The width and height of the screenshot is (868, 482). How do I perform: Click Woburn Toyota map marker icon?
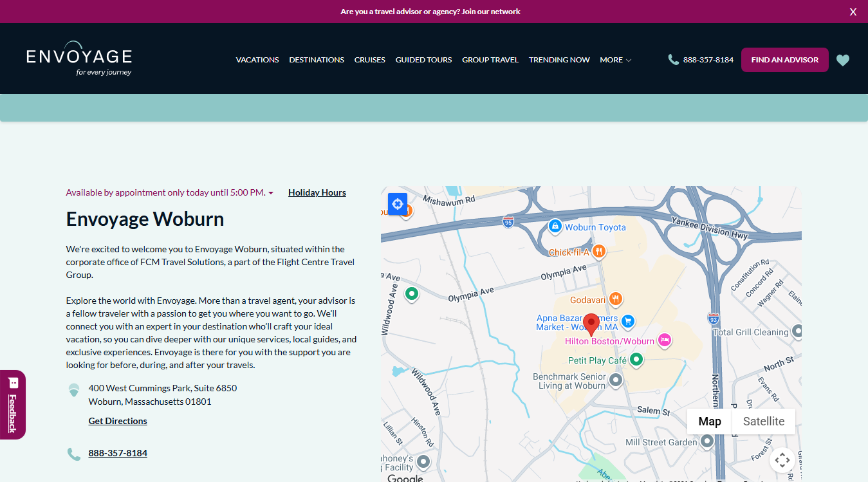pyautogui.click(x=555, y=227)
